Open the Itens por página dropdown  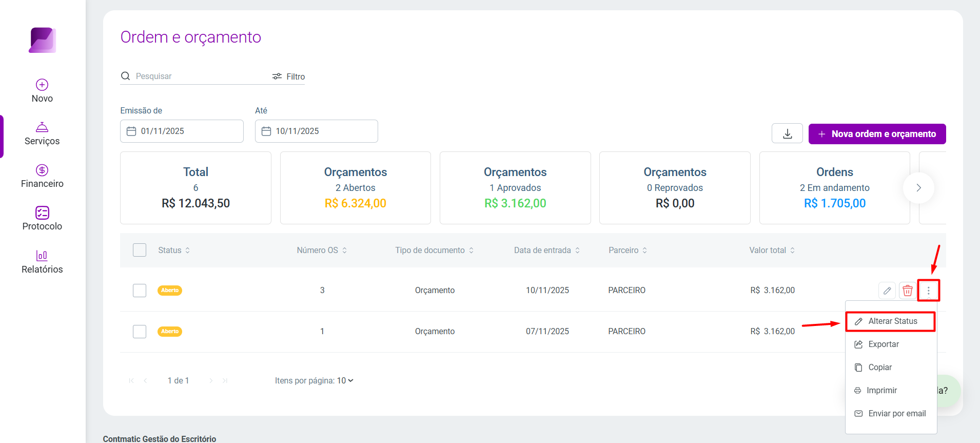(x=345, y=380)
